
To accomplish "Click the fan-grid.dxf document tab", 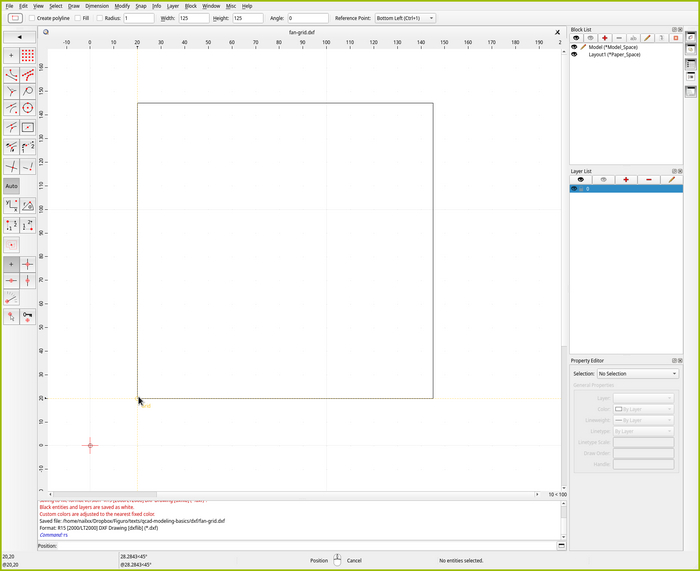I will pyautogui.click(x=301, y=32).
